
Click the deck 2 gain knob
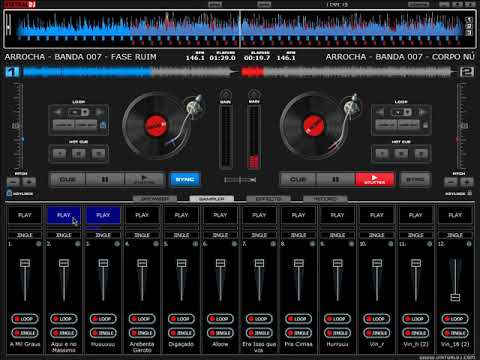(254, 94)
